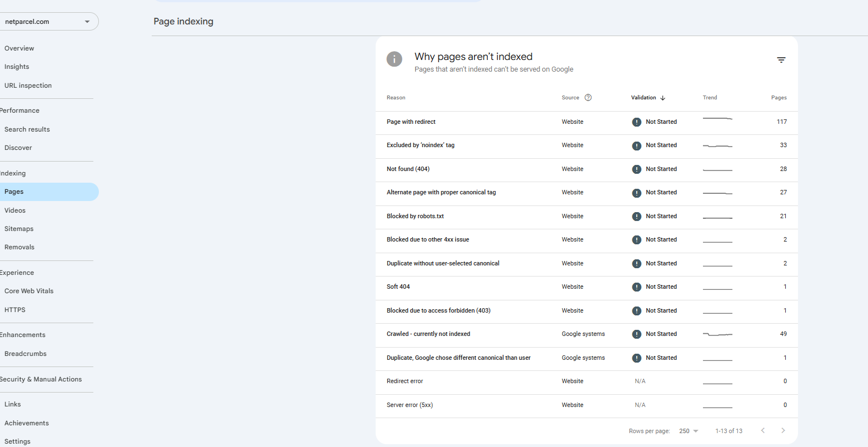The height and width of the screenshot is (447, 868).
Task: Click trend sparkline for Excluded by noindex
Action: (x=717, y=145)
